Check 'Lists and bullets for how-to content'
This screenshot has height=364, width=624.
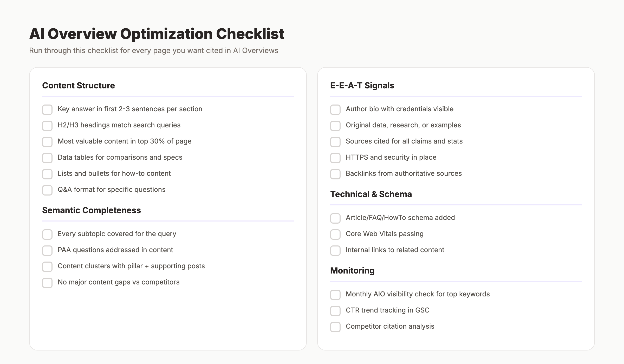click(x=47, y=174)
